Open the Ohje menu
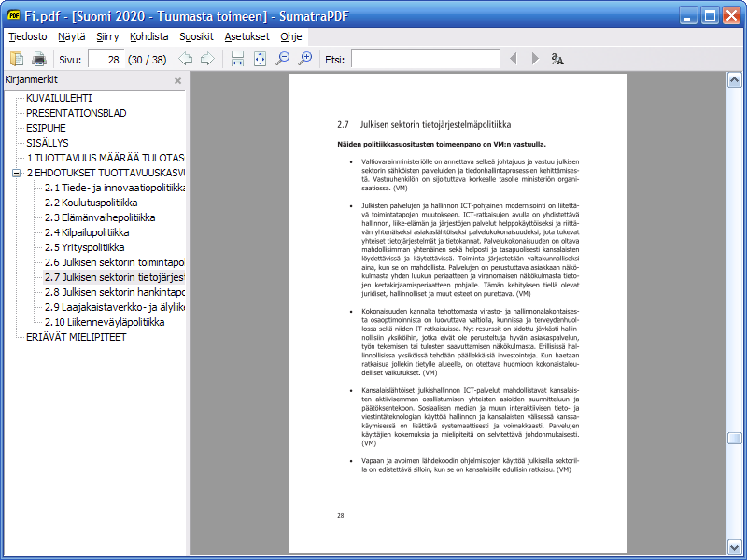The width and height of the screenshot is (747, 560). pyautogui.click(x=291, y=36)
